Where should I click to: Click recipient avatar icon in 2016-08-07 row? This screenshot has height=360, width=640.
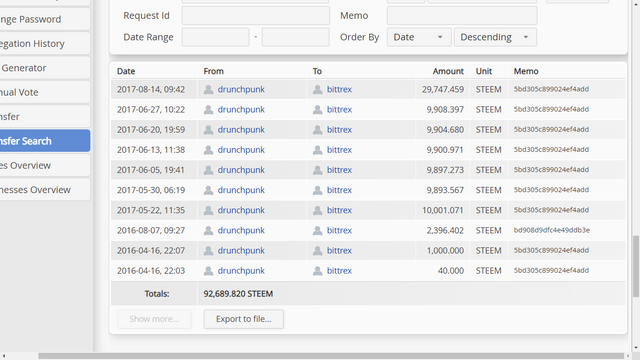coord(318,231)
